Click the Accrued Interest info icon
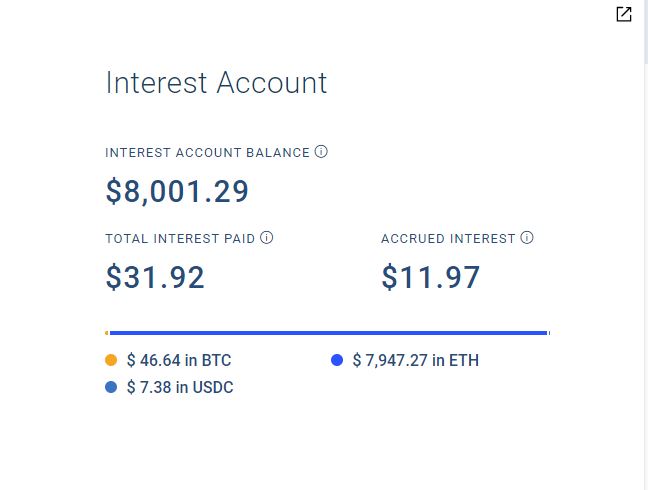Screen dimensions: 648x490 point(526,238)
